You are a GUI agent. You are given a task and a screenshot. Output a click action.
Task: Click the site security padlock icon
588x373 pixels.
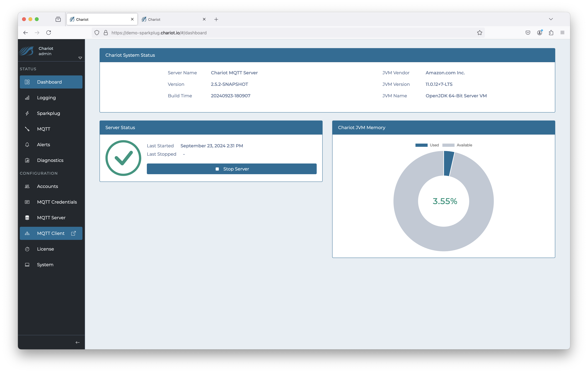point(106,33)
